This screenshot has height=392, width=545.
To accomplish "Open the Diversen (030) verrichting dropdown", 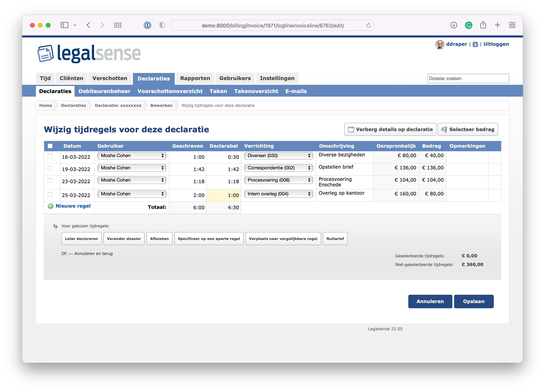I will tap(278, 156).
